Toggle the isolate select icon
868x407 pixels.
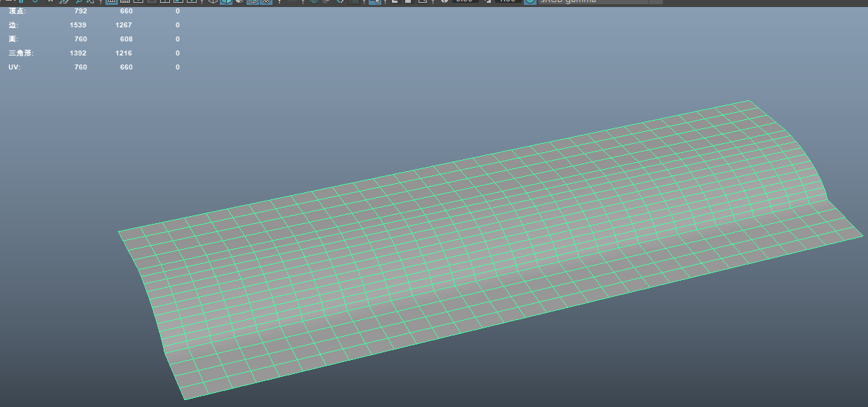375,1
